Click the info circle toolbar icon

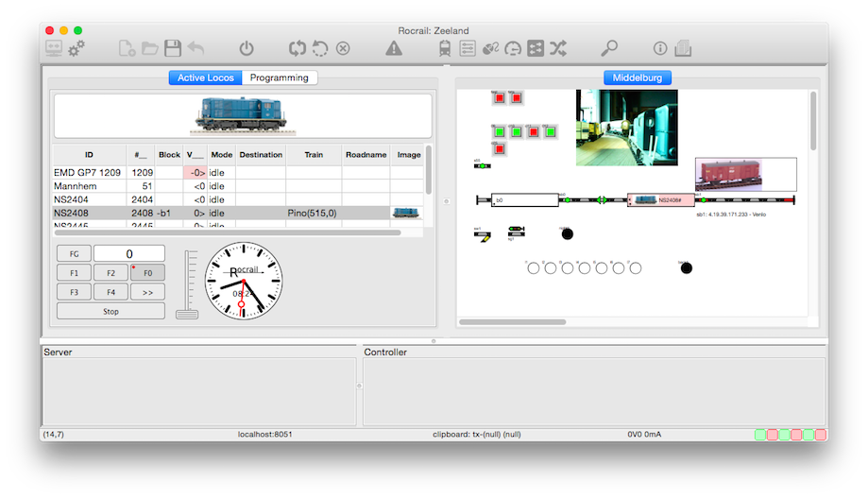click(660, 48)
